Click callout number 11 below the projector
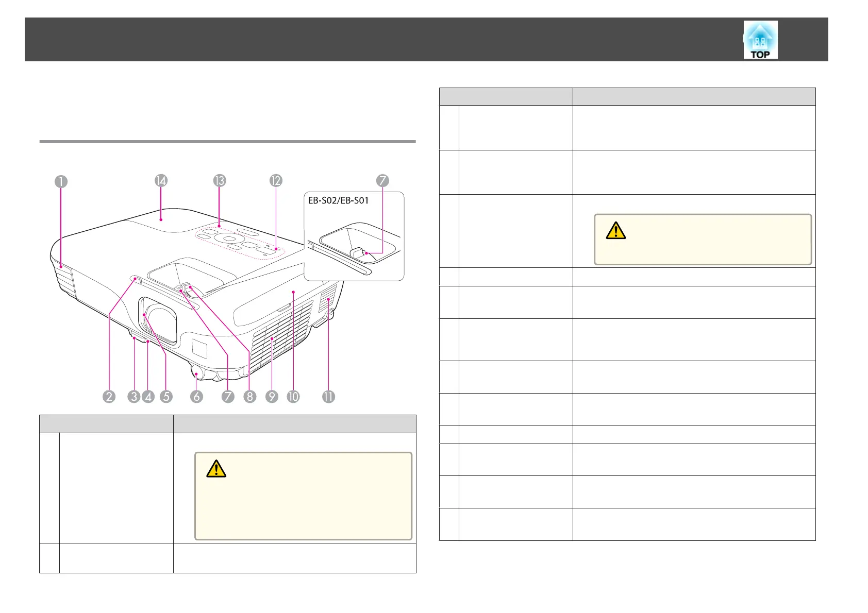Image resolution: width=868 pixels, height=613 pixels. [328, 396]
